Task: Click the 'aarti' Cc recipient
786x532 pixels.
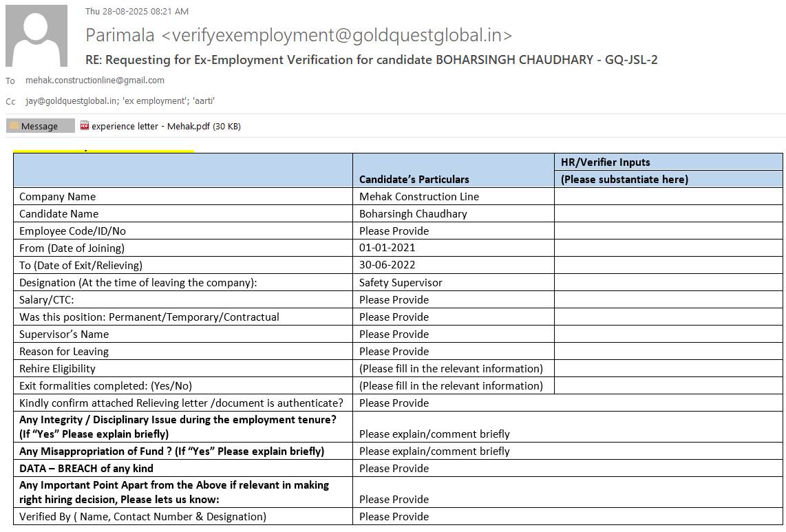Action: coord(204,101)
